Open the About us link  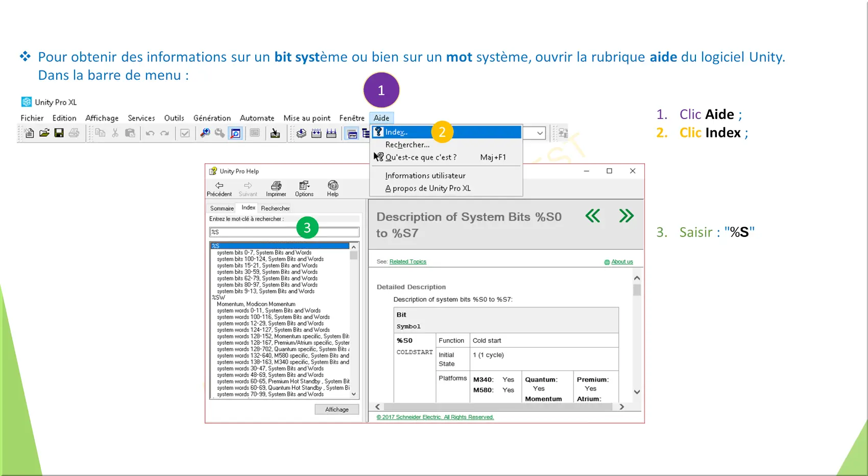622,262
